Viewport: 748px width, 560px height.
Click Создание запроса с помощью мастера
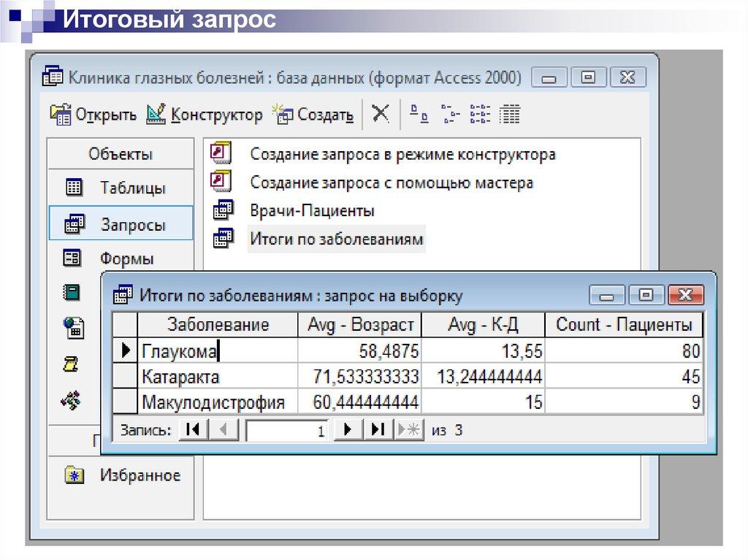(392, 183)
